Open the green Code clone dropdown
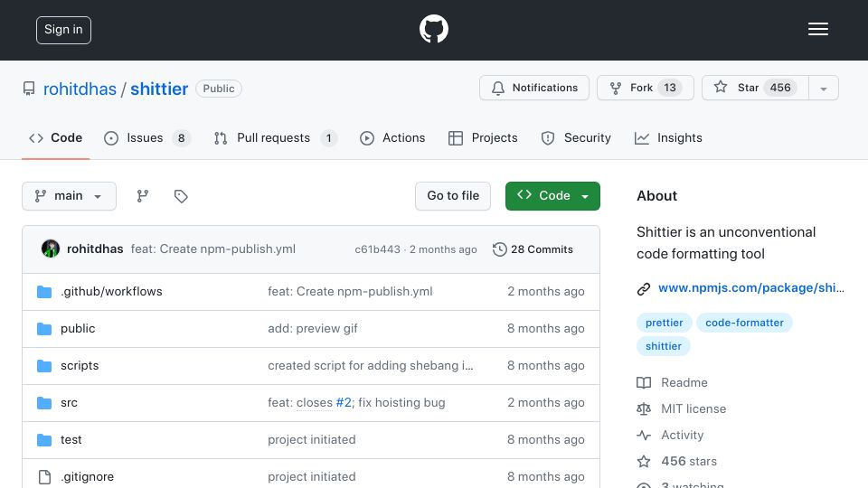Viewport: 868px width, 488px height. [552, 196]
